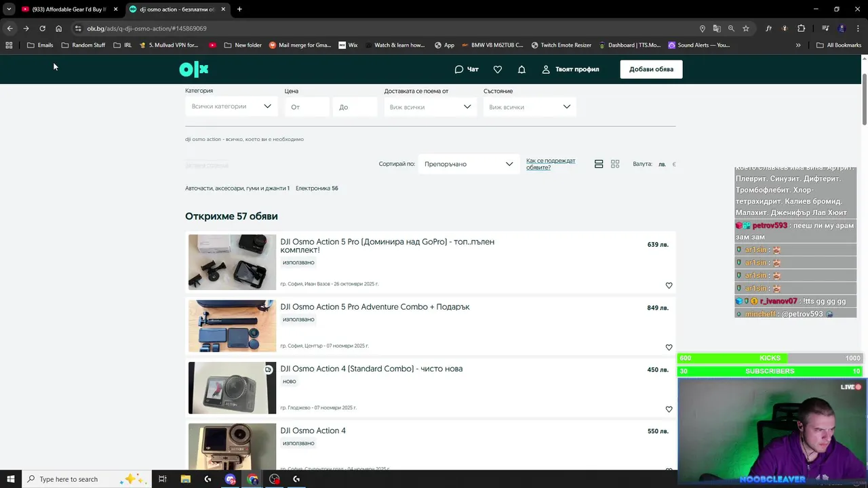Image resolution: width=868 pixels, height=488 pixels.
Task: Go back in browser history
Action: coord(9,28)
